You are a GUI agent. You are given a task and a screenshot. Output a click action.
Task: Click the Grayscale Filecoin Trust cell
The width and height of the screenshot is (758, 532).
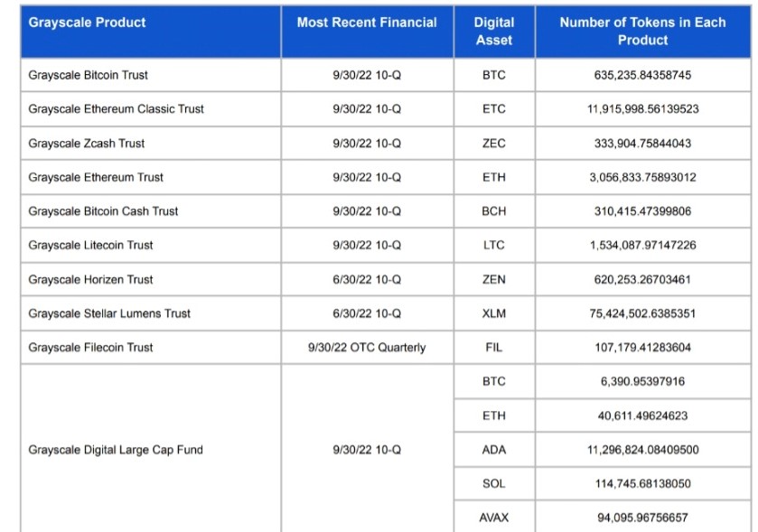click(x=90, y=348)
